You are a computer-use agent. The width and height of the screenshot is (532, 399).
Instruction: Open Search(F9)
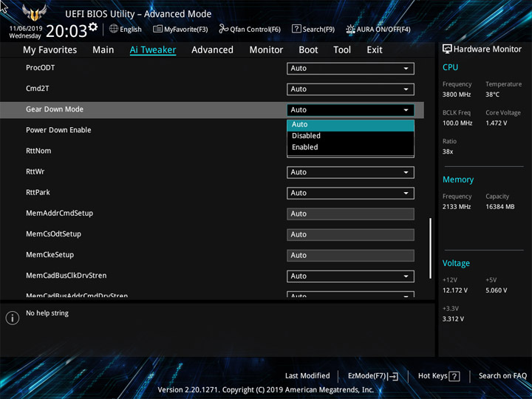tap(313, 29)
